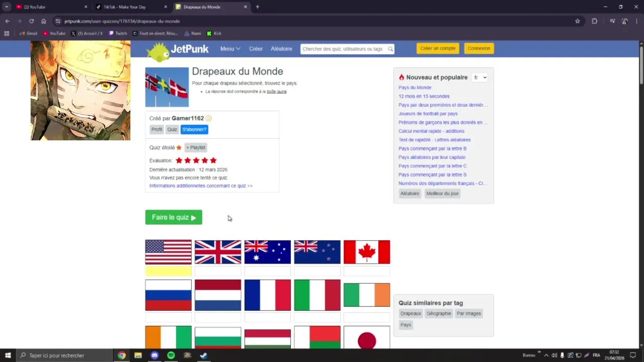Open Chrome extensions puzzle icon
Viewport: 644px width, 362px height.
tap(595, 21)
